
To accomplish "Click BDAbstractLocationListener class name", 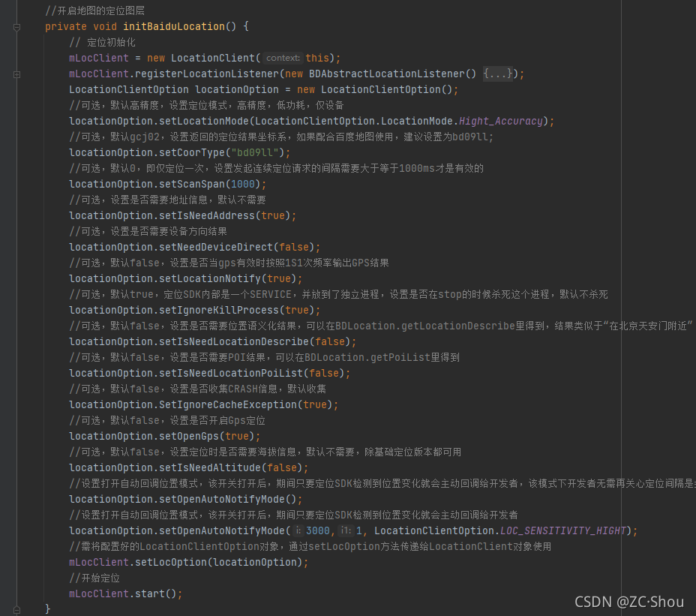I will 386,74.
